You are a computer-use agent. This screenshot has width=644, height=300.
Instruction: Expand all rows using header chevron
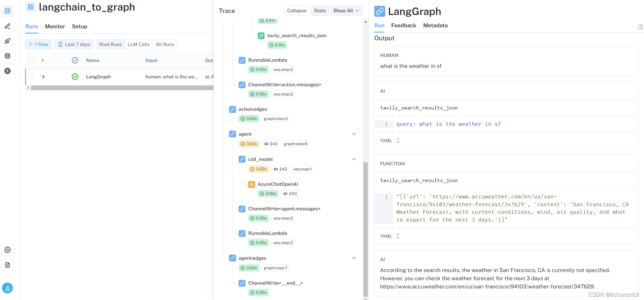pyautogui.click(x=43, y=60)
